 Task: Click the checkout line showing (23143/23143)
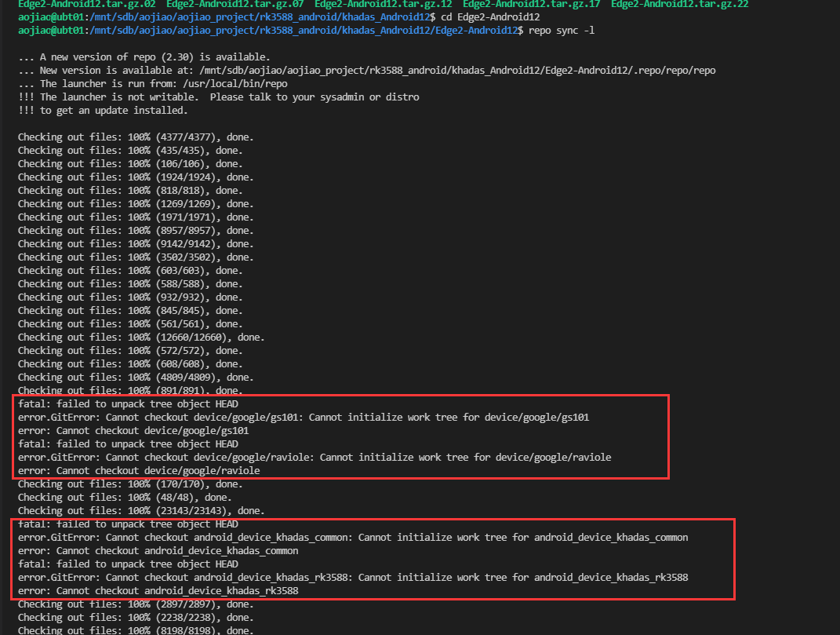tap(141, 511)
